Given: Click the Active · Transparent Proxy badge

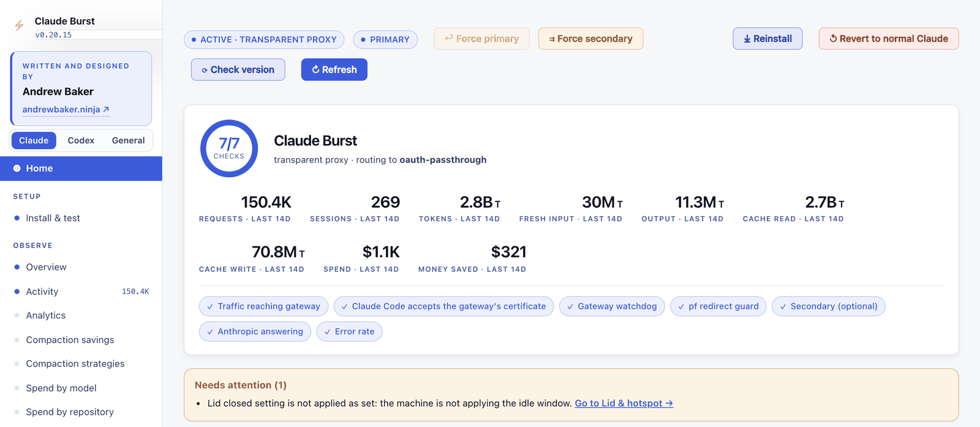Looking at the screenshot, I should 264,40.
